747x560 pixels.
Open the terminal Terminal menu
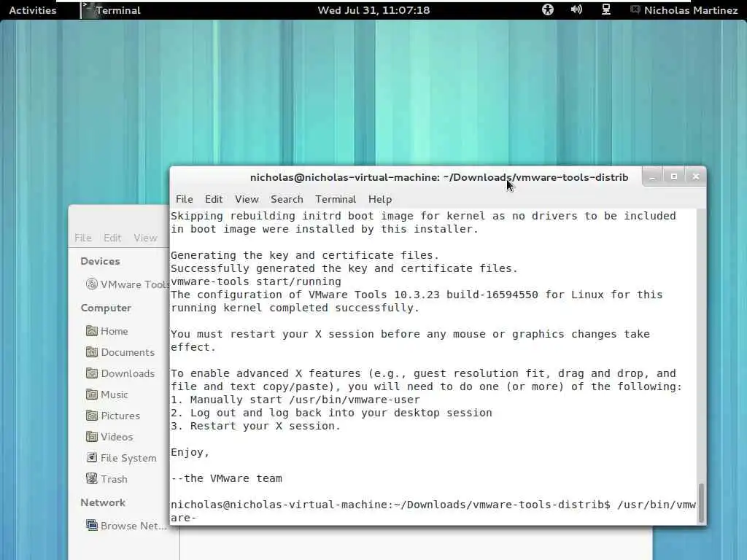coord(336,199)
